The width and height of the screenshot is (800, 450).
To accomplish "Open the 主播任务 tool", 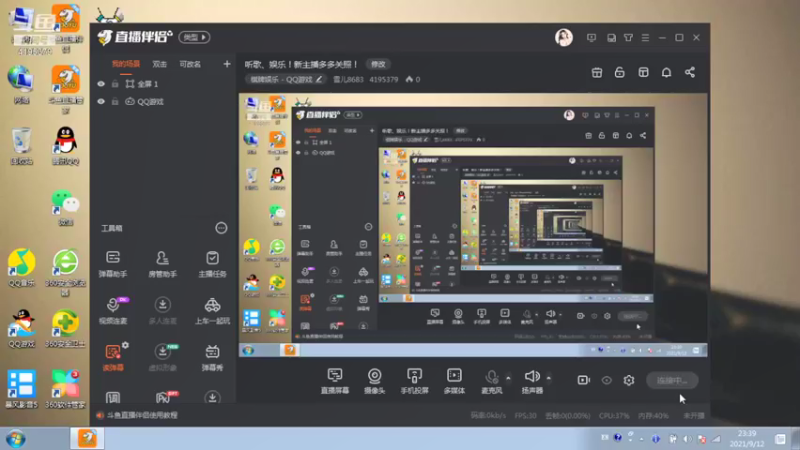I will 212,264.
